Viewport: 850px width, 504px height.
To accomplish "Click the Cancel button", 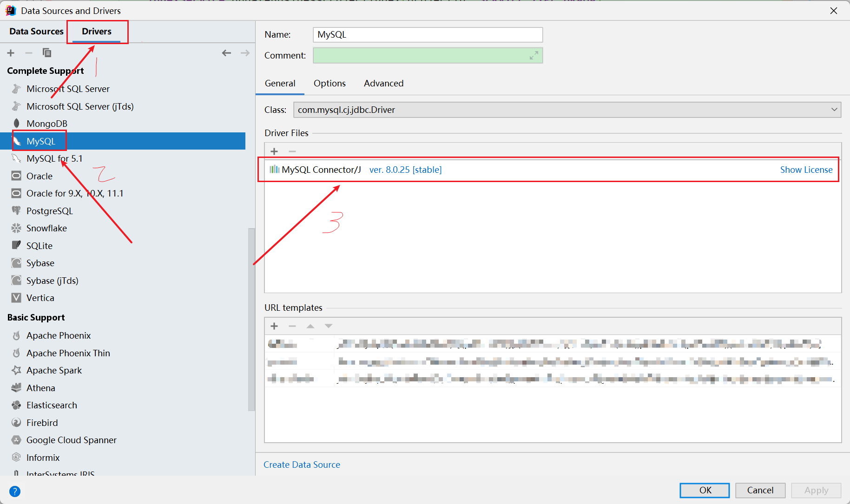I will pos(760,490).
